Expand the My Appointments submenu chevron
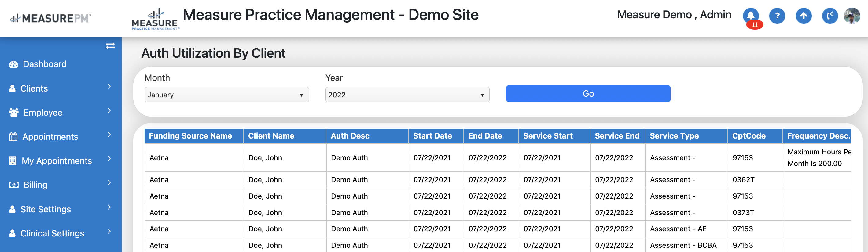 tap(109, 159)
